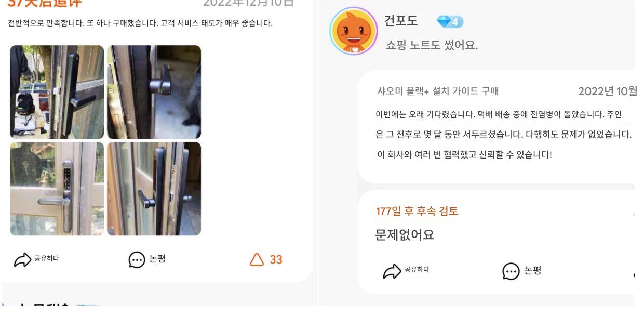The width and height of the screenshot is (644, 316).
Task: Open the 샤오미 블랙+ 설치 가이드 구매 product link
Action: tap(438, 91)
